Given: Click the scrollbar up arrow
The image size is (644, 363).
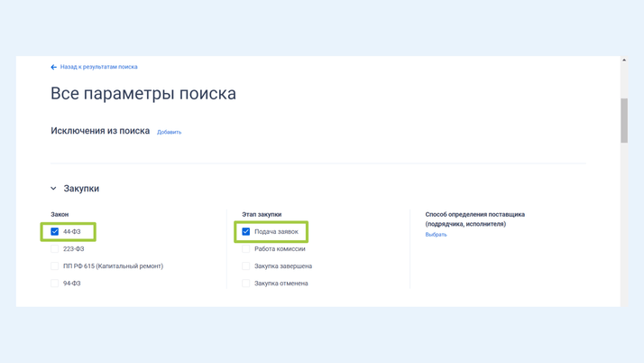Looking at the screenshot, I should [x=624, y=60].
